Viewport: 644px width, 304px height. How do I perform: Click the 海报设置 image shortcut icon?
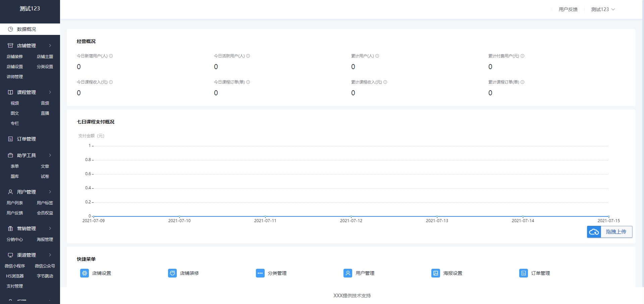(x=436, y=273)
